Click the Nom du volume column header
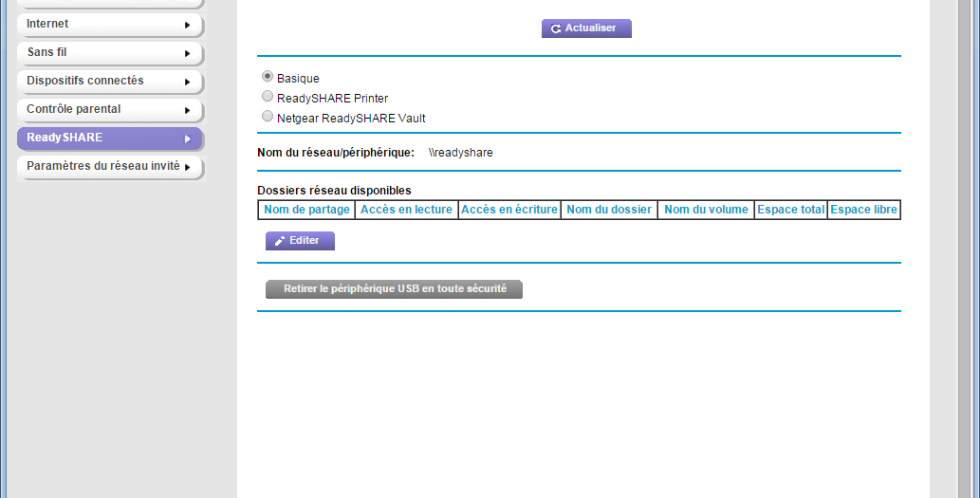This screenshot has height=498, width=980. (706, 210)
